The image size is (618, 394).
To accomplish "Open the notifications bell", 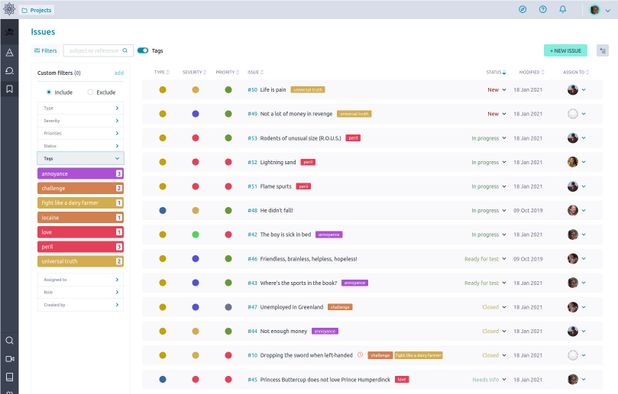I will coord(563,9).
